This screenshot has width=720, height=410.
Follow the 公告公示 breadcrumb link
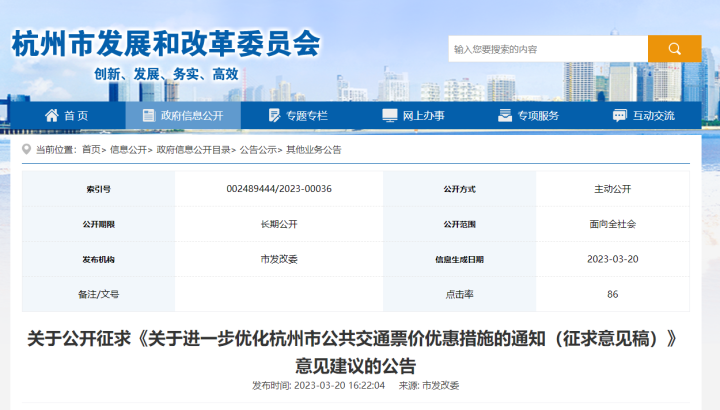point(258,150)
